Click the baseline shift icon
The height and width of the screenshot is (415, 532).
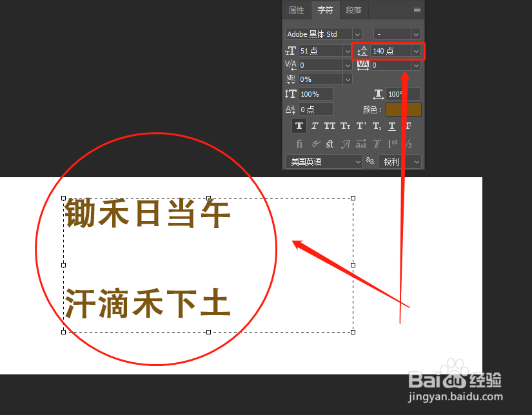click(x=290, y=110)
